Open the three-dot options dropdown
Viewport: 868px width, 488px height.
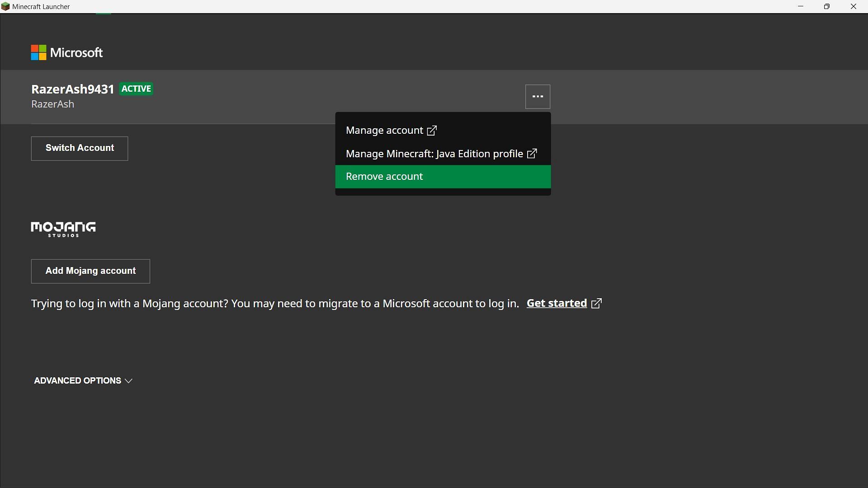pyautogui.click(x=537, y=96)
